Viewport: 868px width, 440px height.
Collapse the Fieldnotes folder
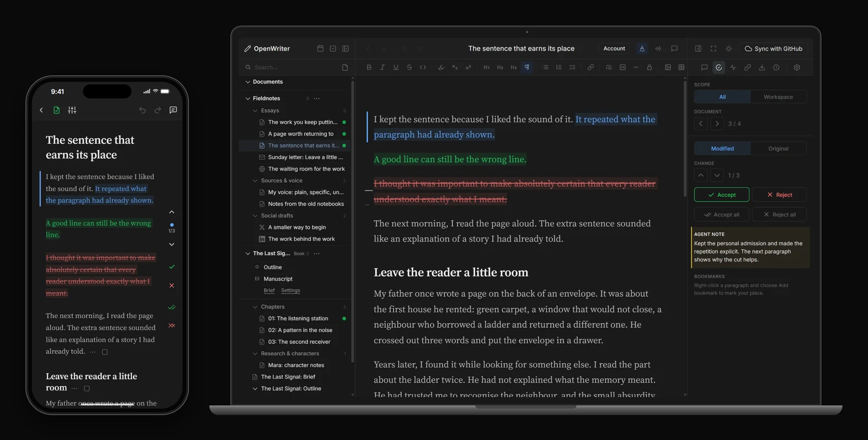tap(248, 99)
